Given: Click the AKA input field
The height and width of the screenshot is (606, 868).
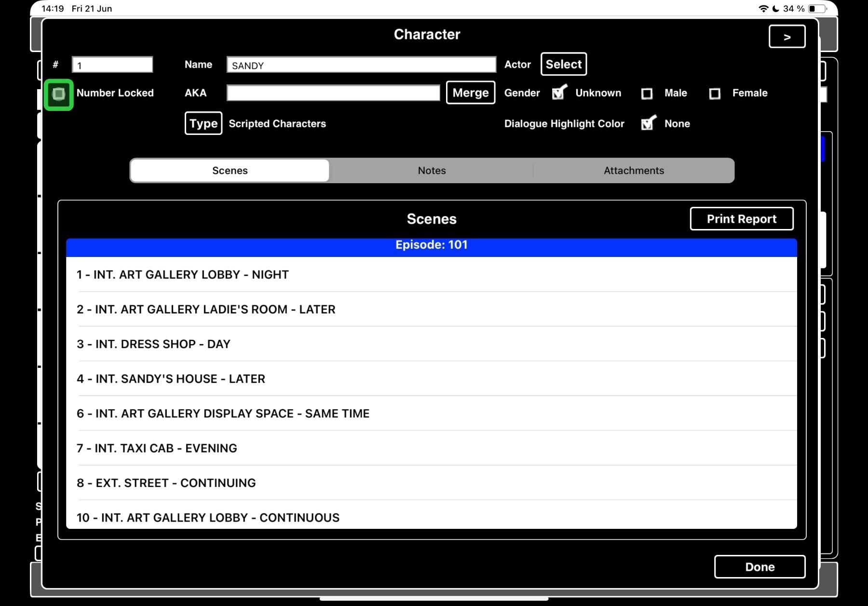Looking at the screenshot, I should coord(333,93).
